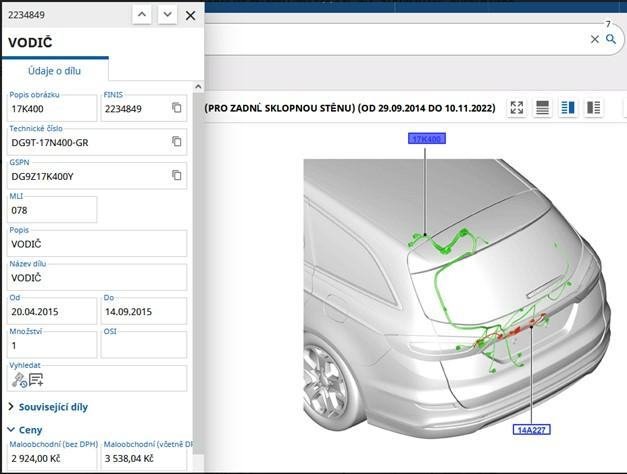Image resolution: width=627 pixels, height=474 pixels.
Task: Open the Údaje o dílu tab
Action: click(54, 71)
